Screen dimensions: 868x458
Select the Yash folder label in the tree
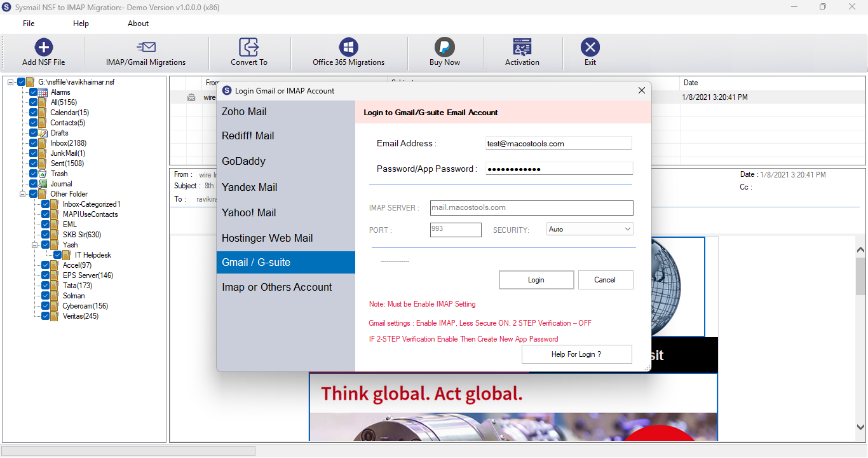tap(71, 245)
